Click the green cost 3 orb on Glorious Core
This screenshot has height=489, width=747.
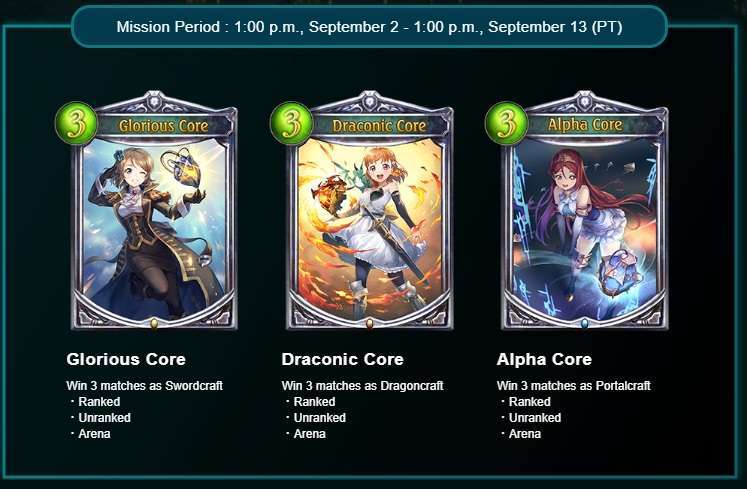click(x=76, y=123)
